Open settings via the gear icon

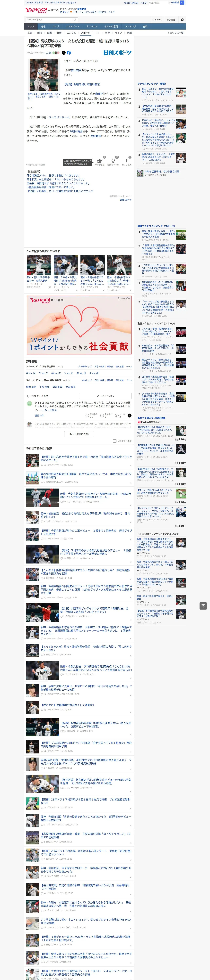182,20
